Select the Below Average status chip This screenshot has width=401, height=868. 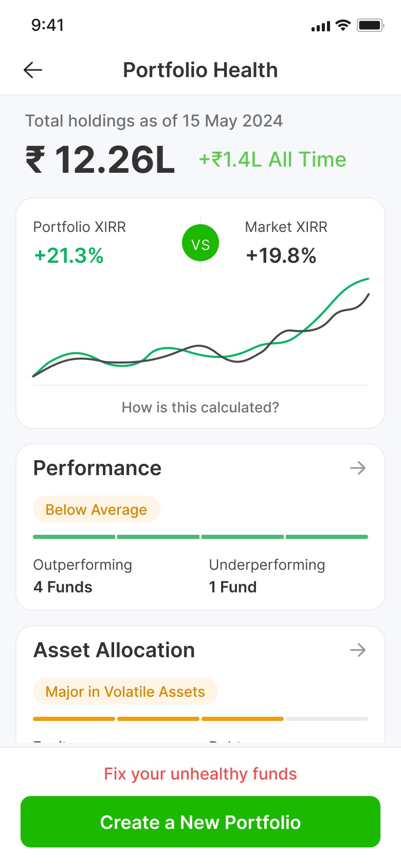tap(97, 509)
